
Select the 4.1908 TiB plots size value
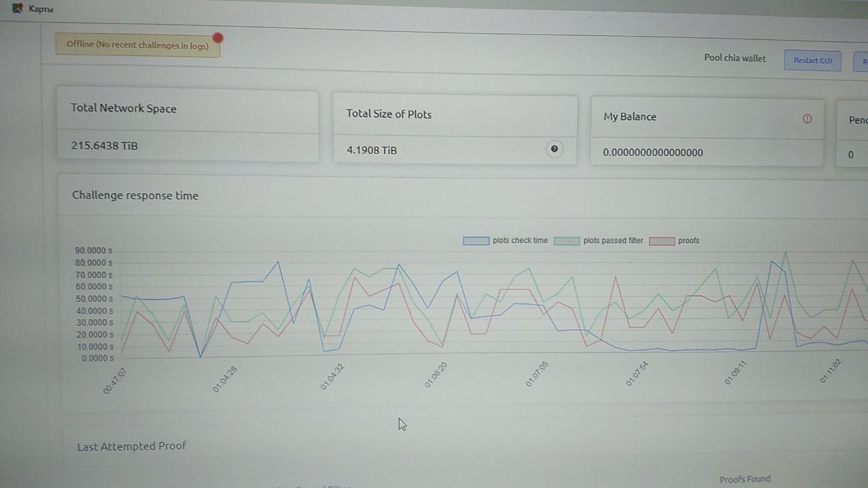click(372, 150)
